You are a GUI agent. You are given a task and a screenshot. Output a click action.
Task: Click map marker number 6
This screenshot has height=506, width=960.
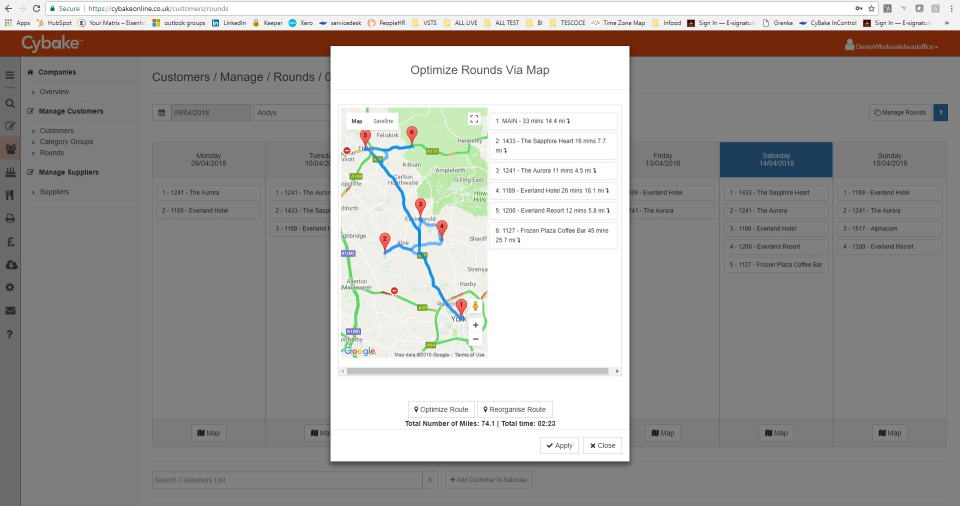coord(411,134)
